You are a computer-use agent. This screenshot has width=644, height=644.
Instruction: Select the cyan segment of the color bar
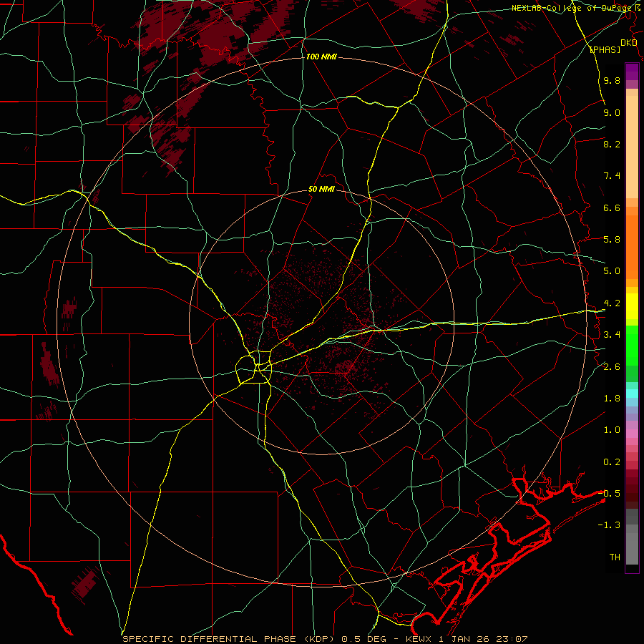coord(632,394)
